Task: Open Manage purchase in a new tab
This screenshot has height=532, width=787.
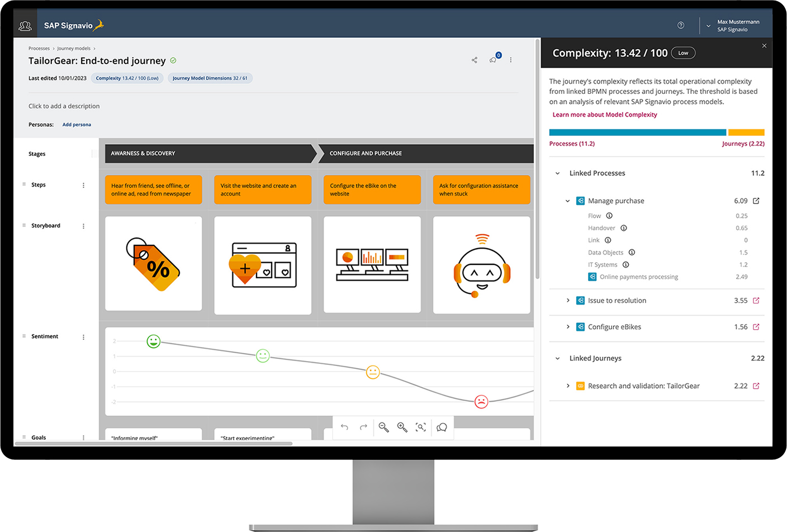Action: click(x=756, y=201)
